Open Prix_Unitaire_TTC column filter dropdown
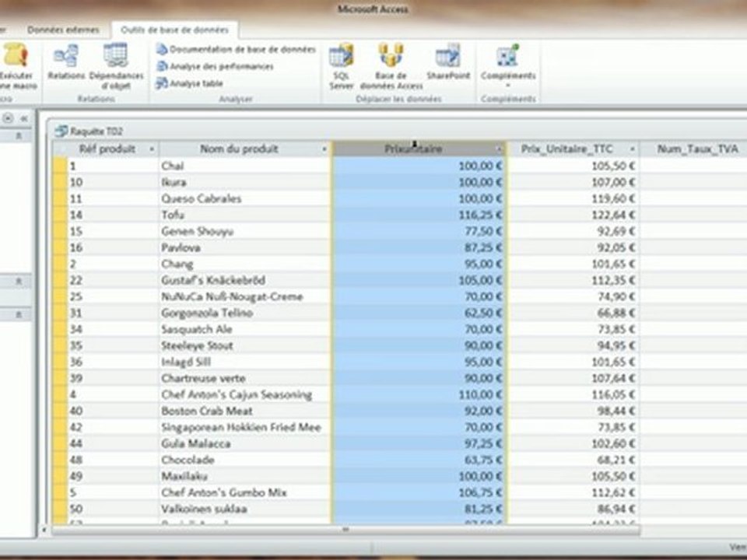 632,149
